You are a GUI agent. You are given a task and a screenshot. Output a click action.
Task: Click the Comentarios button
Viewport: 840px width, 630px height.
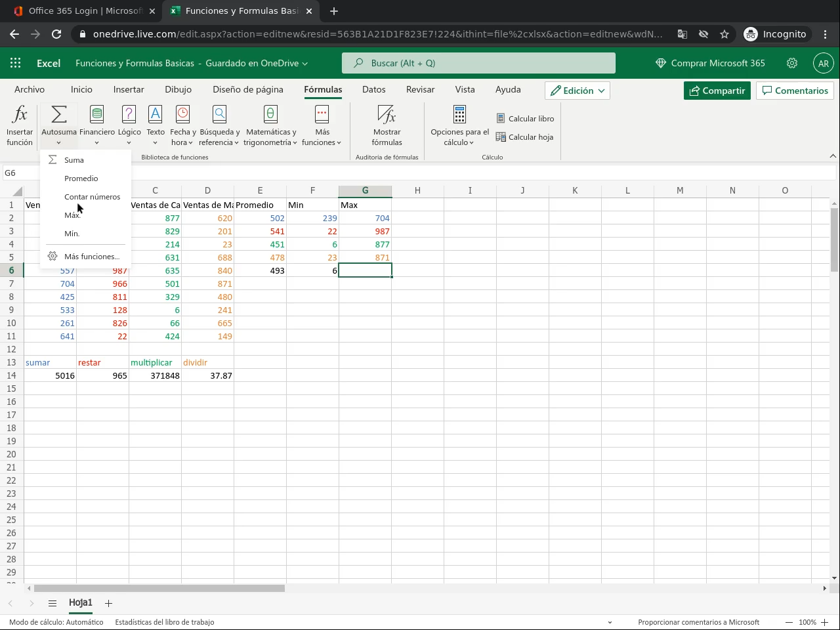[795, 91]
